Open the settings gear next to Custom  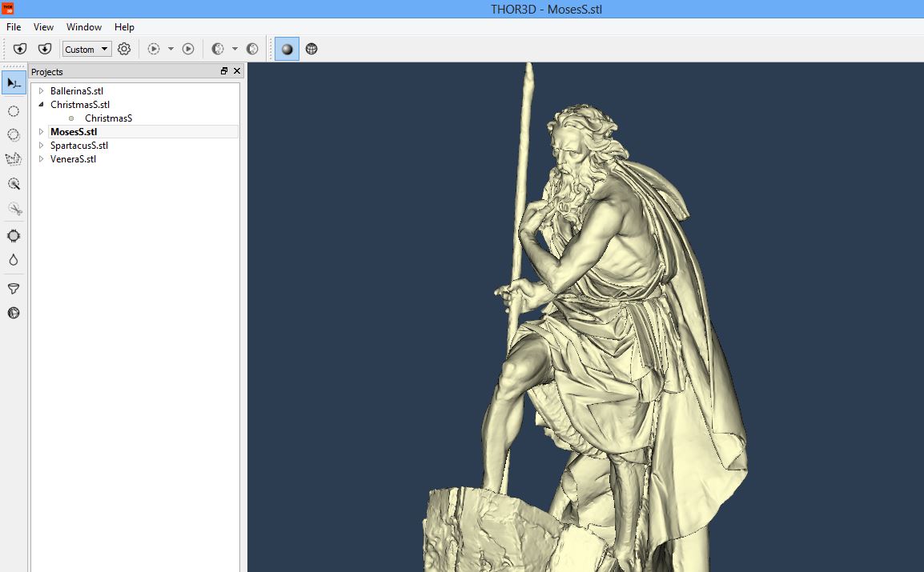[x=124, y=49]
